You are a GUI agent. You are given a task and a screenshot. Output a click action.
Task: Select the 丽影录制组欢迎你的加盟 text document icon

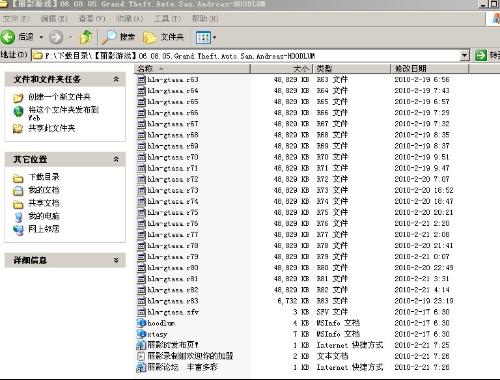tap(142, 356)
